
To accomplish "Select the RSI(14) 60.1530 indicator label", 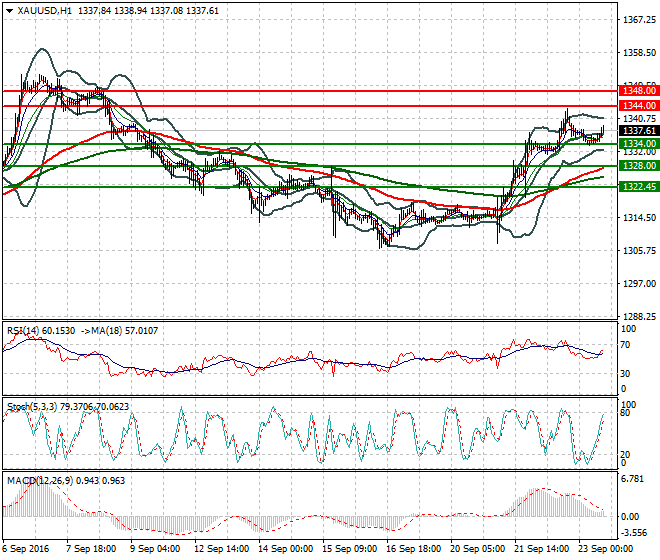I will click(41, 331).
